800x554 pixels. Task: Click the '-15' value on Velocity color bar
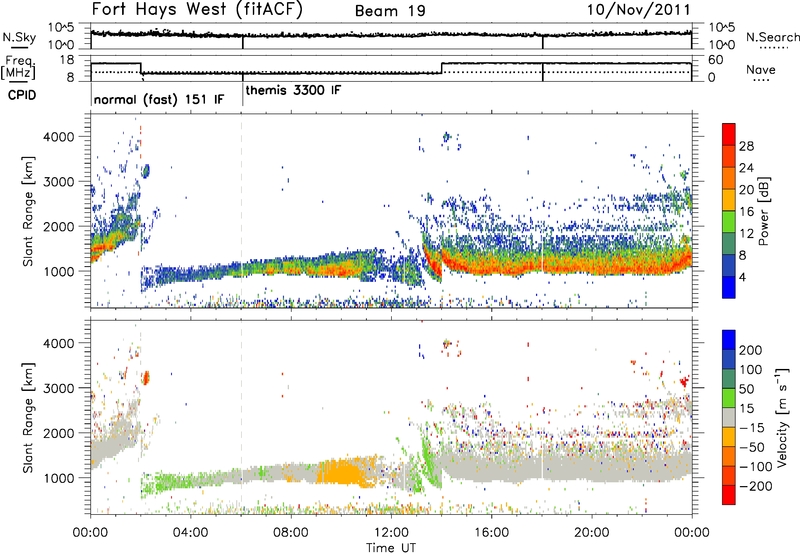point(752,428)
